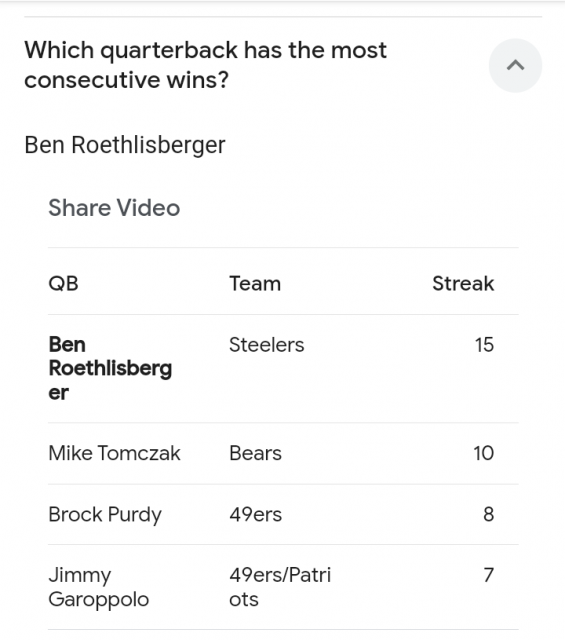The width and height of the screenshot is (565, 640).
Task: Select the bold Ben Roethlisberger table entry
Action: (x=110, y=368)
